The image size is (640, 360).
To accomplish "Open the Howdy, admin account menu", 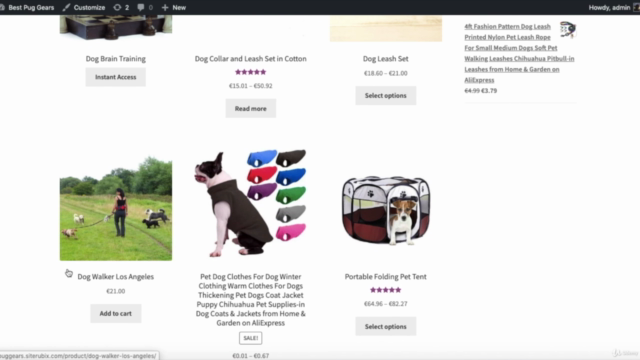I will [x=613, y=7].
